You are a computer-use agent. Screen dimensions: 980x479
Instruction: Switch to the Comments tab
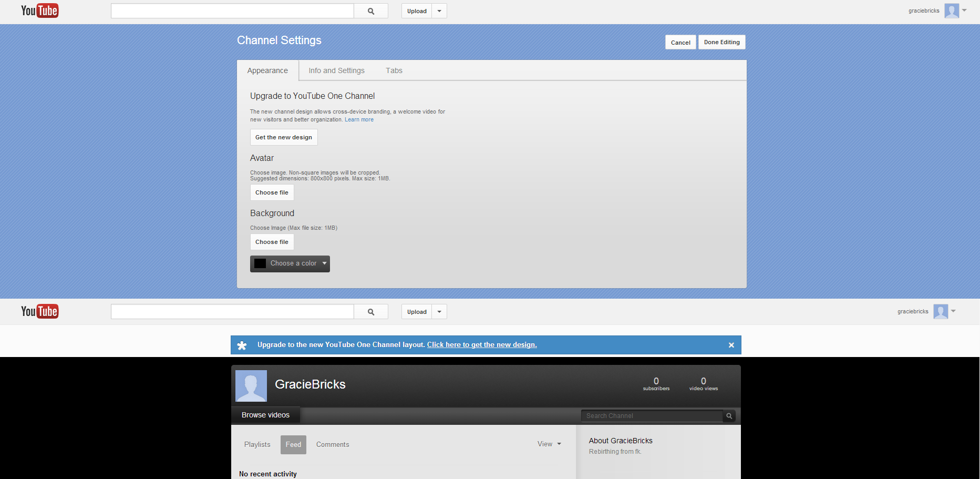(x=333, y=444)
